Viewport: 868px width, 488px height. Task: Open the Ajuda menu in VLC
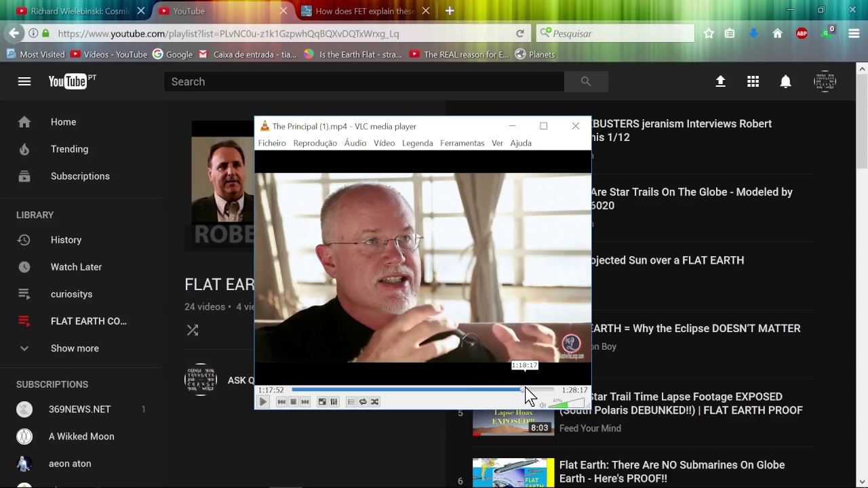tap(521, 143)
